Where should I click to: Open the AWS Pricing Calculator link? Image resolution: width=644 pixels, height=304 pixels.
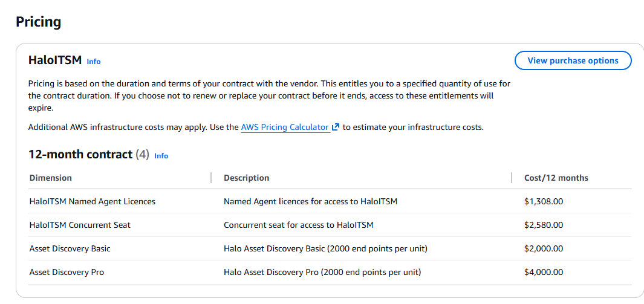(285, 127)
